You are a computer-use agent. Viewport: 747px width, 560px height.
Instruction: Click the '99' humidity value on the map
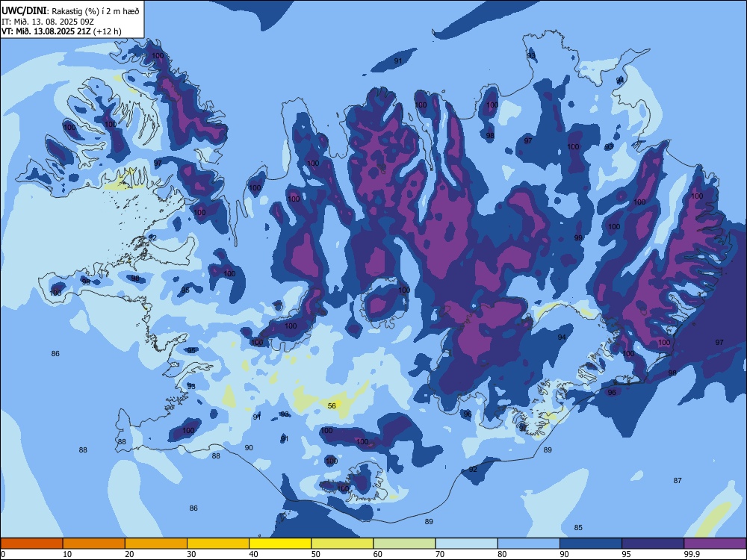pyautogui.click(x=578, y=237)
